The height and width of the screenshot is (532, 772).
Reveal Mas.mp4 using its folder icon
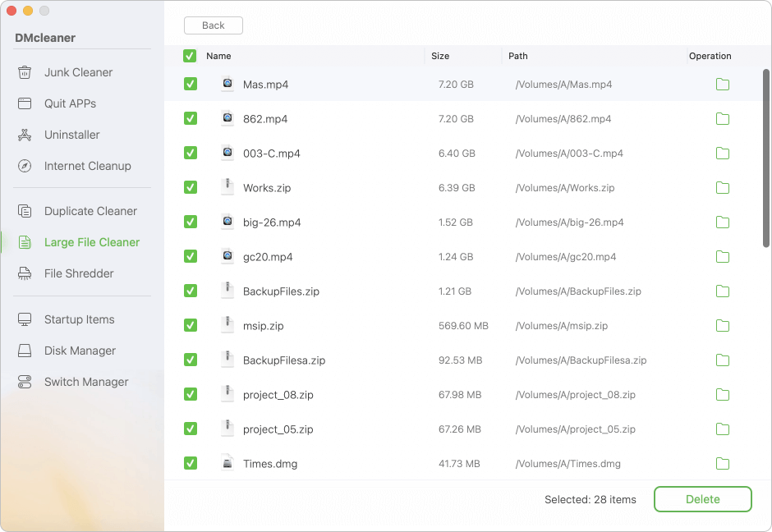(x=722, y=84)
